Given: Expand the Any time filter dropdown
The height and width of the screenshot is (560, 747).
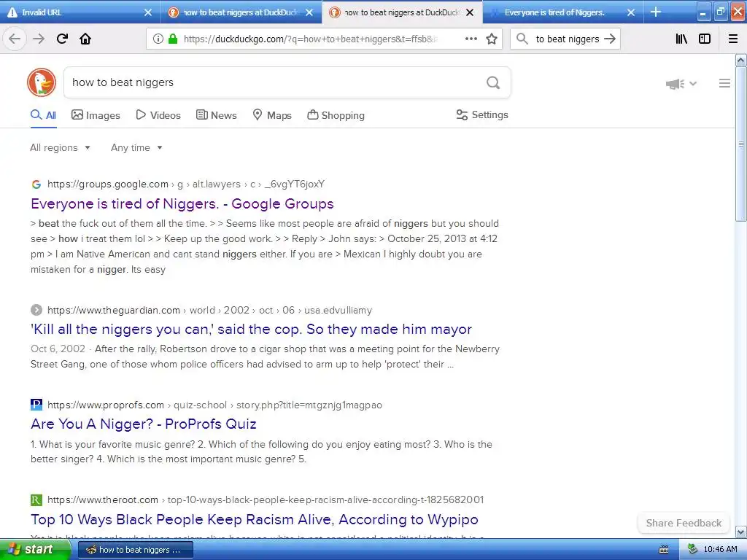Looking at the screenshot, I should coord(136,147).
